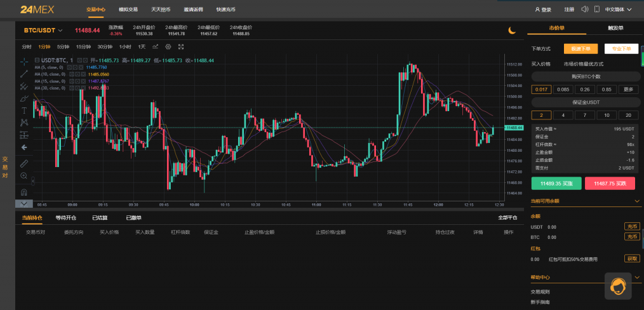Switch to the 触发单 tab
This screenshot has height=310, width=644.
click(x=615, y=29)
